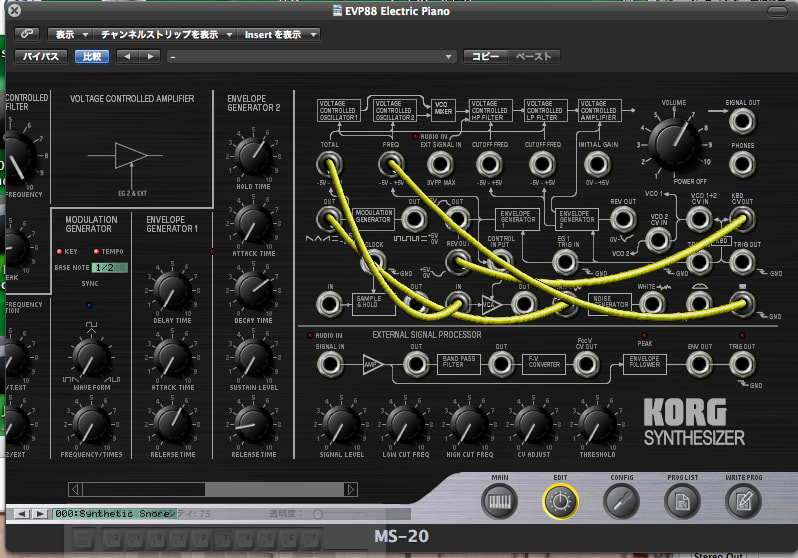
Task: Click the REV OUT jack
Action: [x=622, y=219]
